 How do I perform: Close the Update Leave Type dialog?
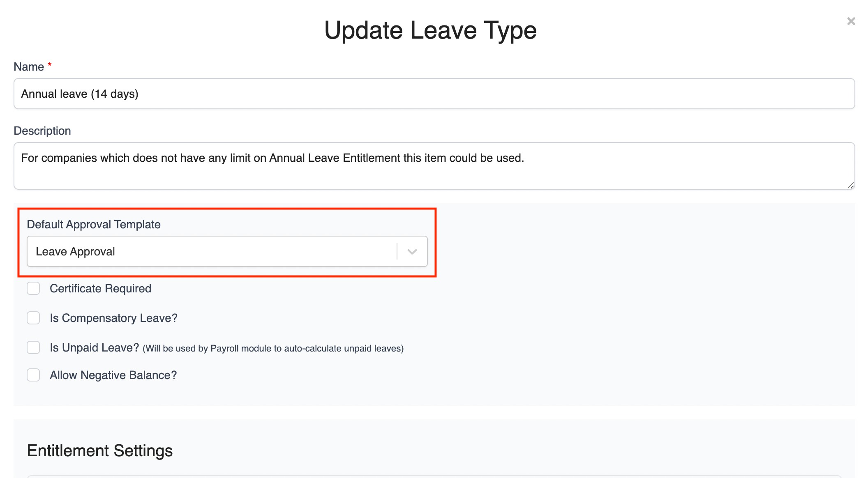point(851,21)
